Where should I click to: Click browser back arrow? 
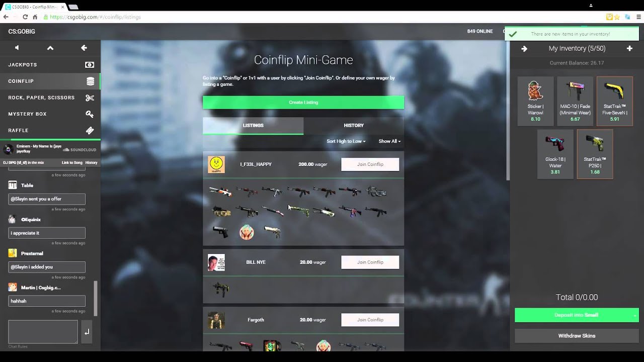(x=6, y=17)
